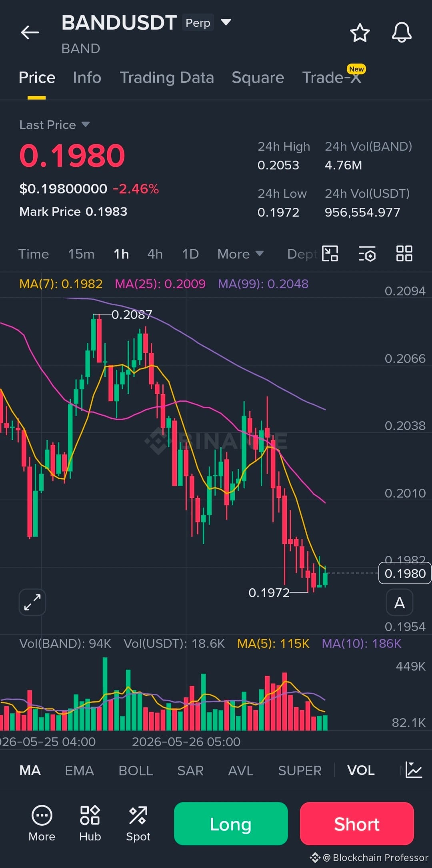432x868 pixels.
Task: Add BANDUSDT to favorites with the star
Action: tap(360, 33)
